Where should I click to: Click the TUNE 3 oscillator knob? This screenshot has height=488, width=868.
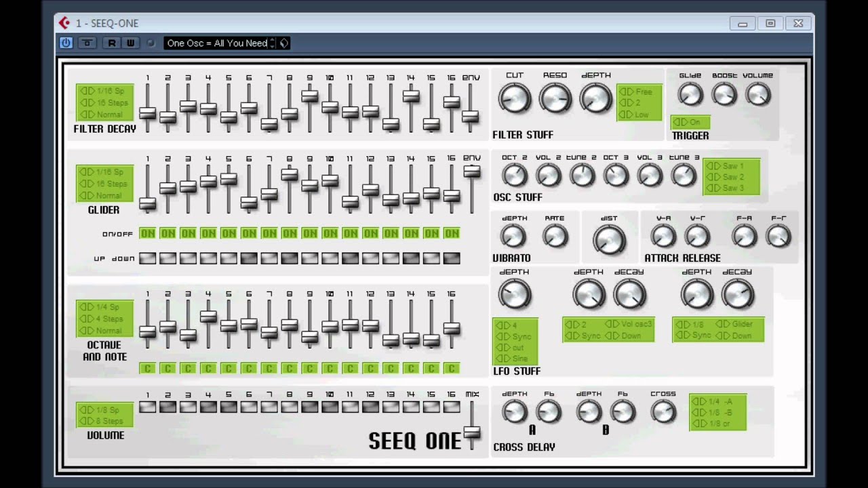click(x=684, y=175)
